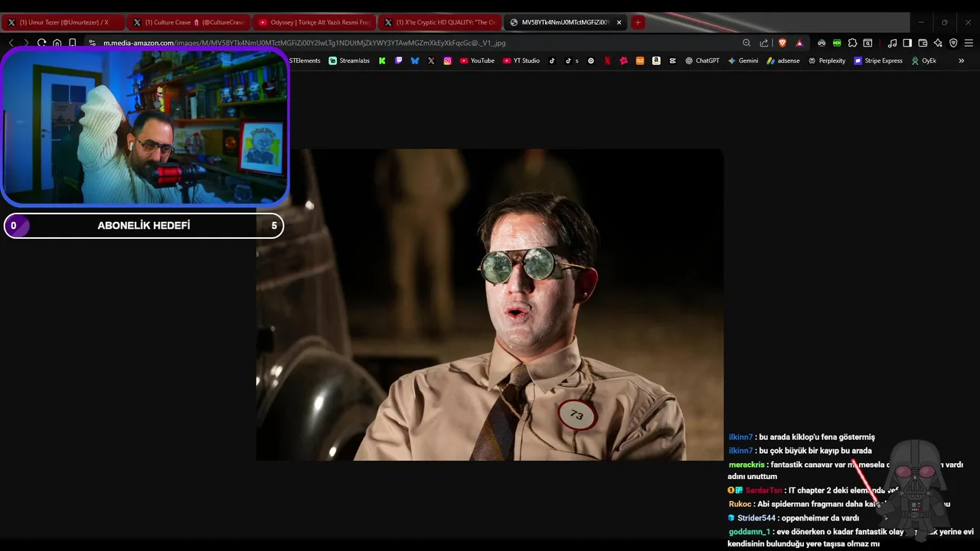Open the Kick bookmark icon
The width and height of the screenshot is (980, 551).
pos(382,60)
